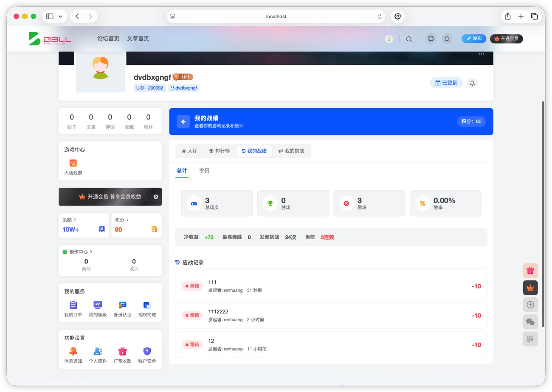Open the record row titled 12

[331, 344]
